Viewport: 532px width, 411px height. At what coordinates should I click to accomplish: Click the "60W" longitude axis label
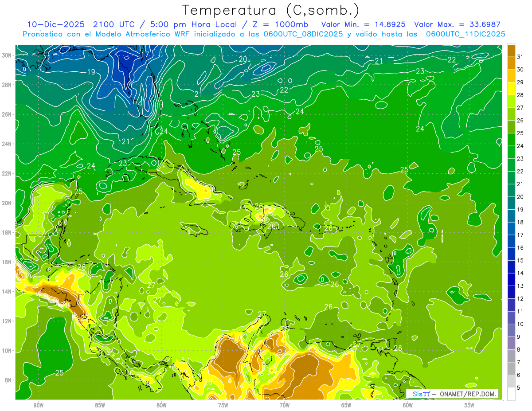click(408, 405)
